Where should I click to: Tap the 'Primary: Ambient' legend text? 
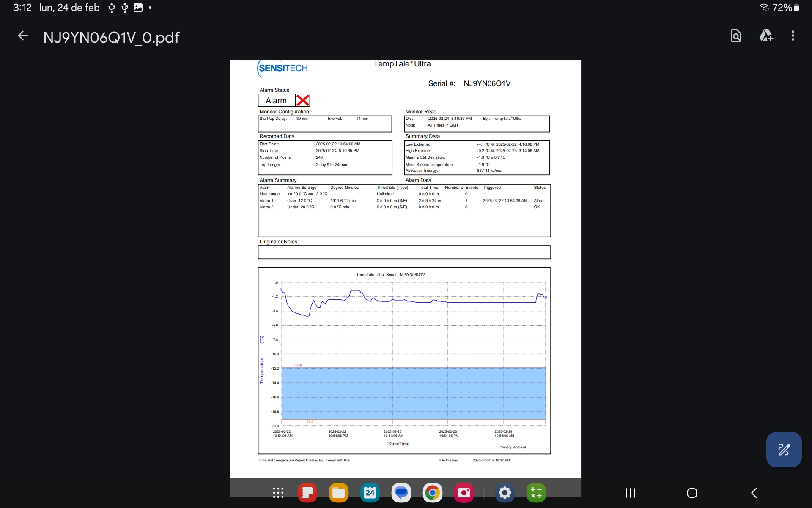513,447
